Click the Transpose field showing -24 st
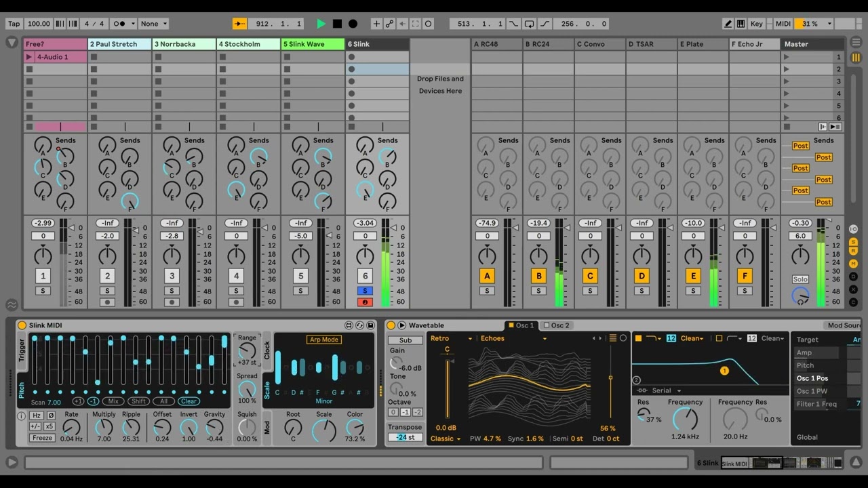868x488 pixels. pos(406,437)
